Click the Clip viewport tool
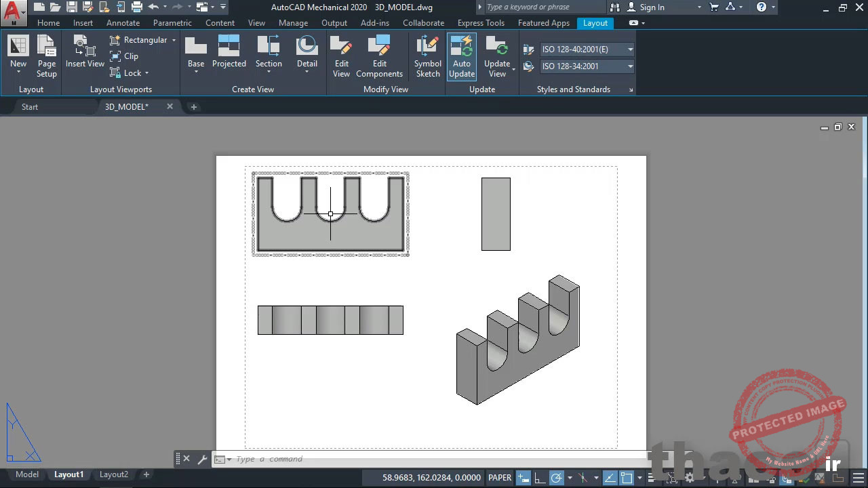 (124, 56)
